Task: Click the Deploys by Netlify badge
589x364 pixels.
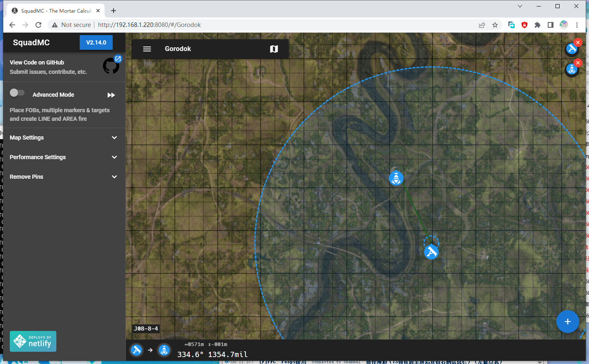Action: (x=33, y=341)
